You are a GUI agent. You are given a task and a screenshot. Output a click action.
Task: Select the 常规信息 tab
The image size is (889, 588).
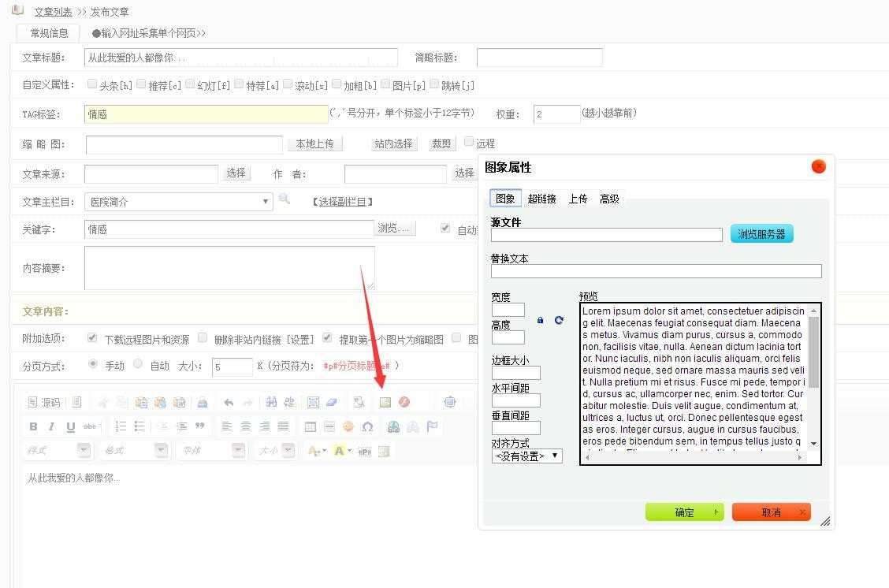(x=49, y=33)
